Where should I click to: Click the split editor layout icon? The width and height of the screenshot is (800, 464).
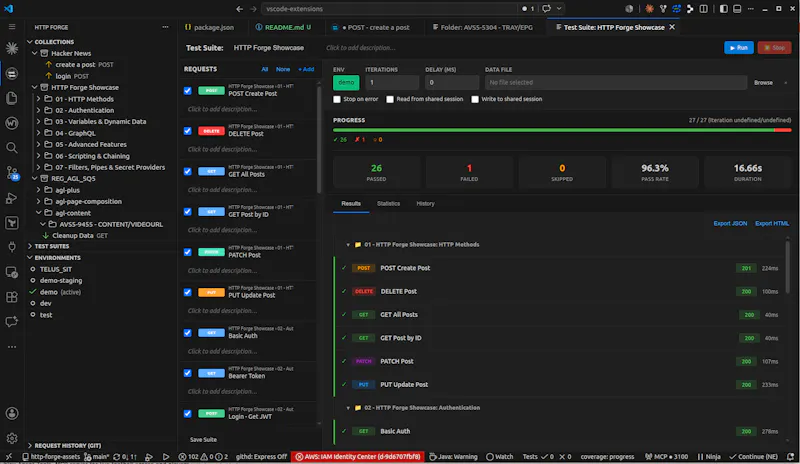pyautogui.click(x=704, y=9)
